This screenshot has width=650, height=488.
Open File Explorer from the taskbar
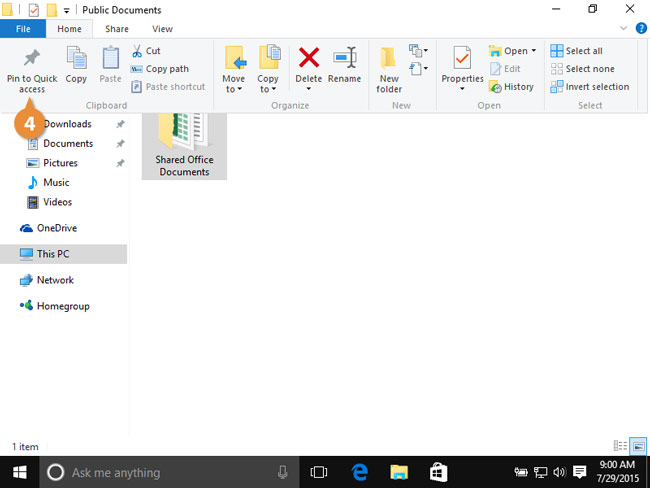tap(399, 472)
